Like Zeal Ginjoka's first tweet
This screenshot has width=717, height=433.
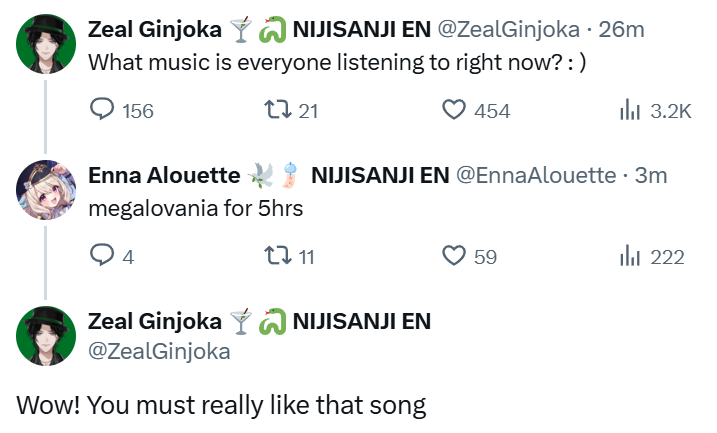pyautogui.click(x=456, y=111)
